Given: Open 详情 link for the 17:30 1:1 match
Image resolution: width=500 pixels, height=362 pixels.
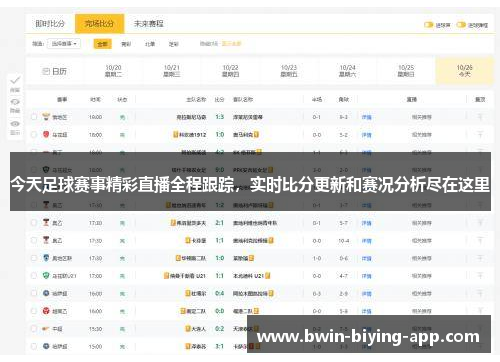Looking at the screenshot, I should coord(366,240).
